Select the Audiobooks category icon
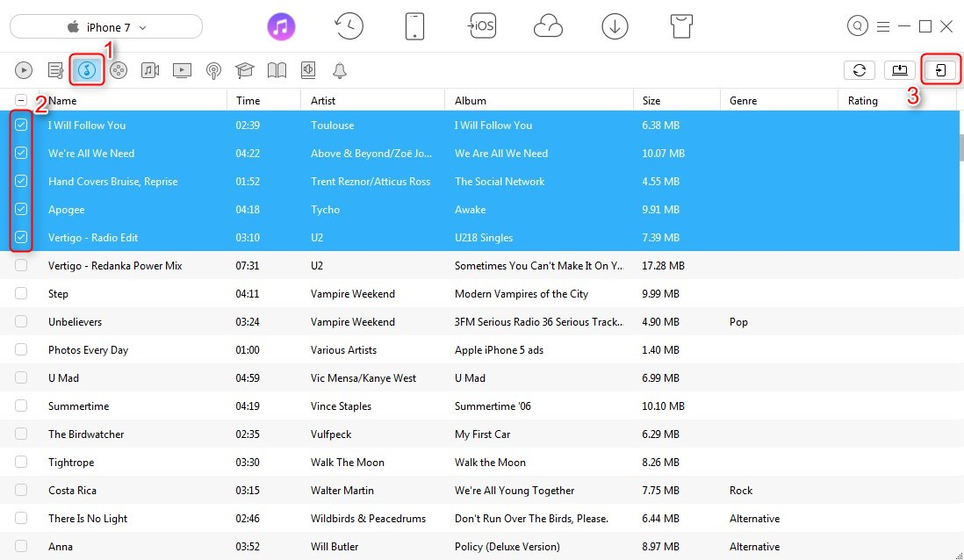Screen dimensions: 964x560 point(308,71)
